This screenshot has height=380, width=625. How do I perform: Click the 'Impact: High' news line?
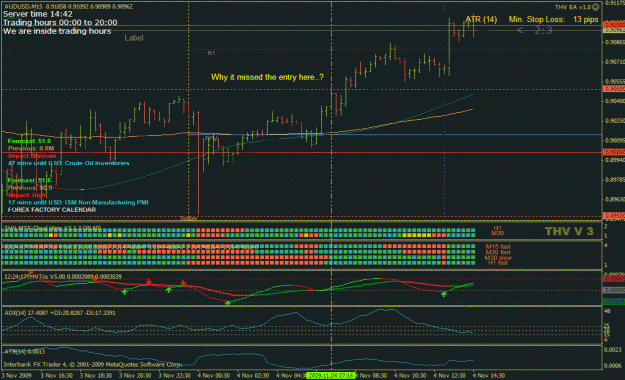[x=27, y=195]
